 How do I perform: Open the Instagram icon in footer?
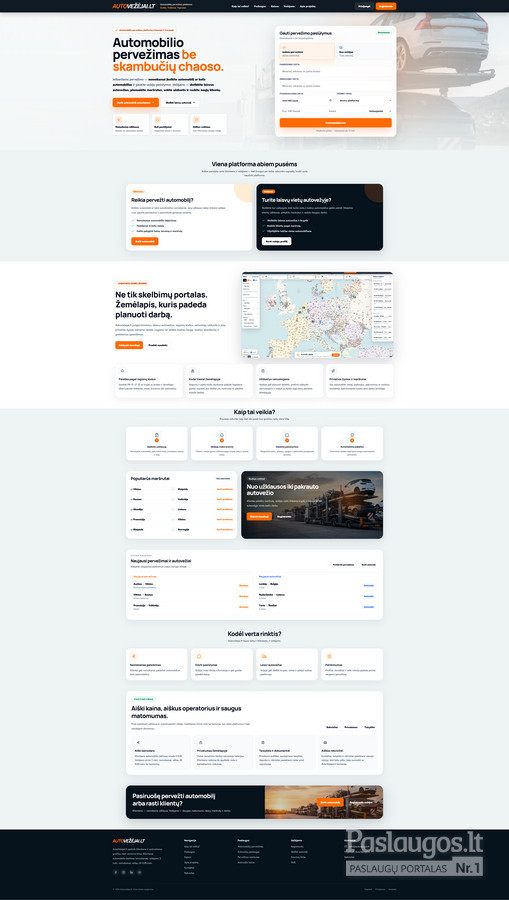123,872
